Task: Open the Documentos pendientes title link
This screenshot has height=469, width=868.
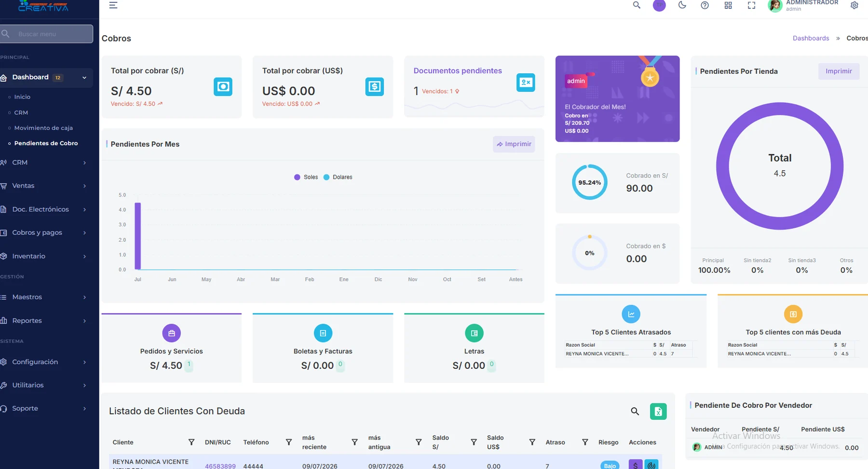Action: tap(458, 70)
